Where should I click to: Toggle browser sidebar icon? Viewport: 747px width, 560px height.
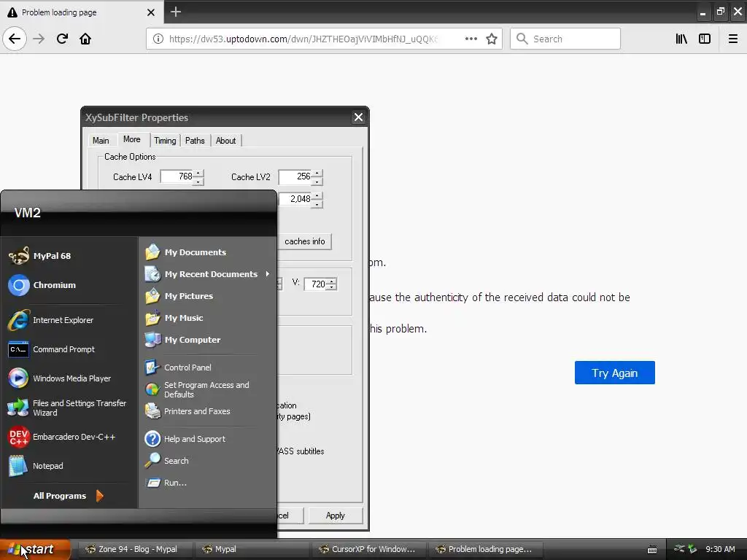705,39
